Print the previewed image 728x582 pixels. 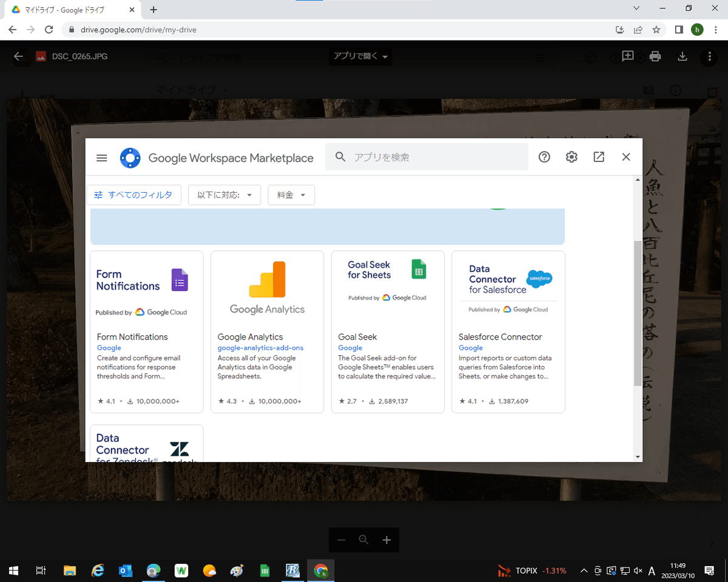[x=655, y=56]
